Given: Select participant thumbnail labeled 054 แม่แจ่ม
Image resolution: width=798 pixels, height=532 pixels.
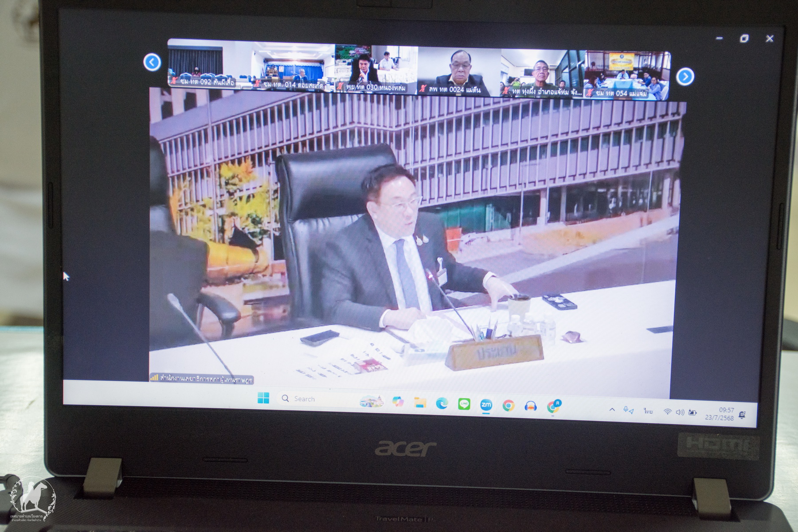Looking at the screenshot, I should (627, 75).
